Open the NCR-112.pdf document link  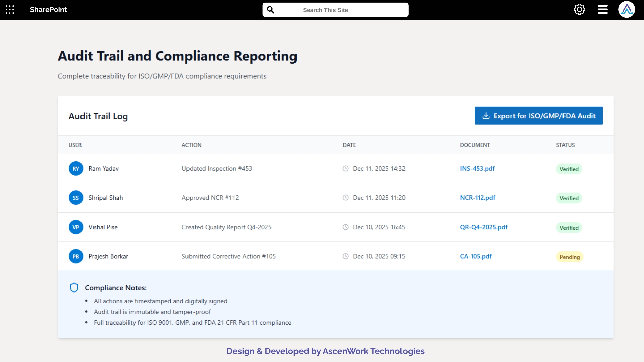477,198
